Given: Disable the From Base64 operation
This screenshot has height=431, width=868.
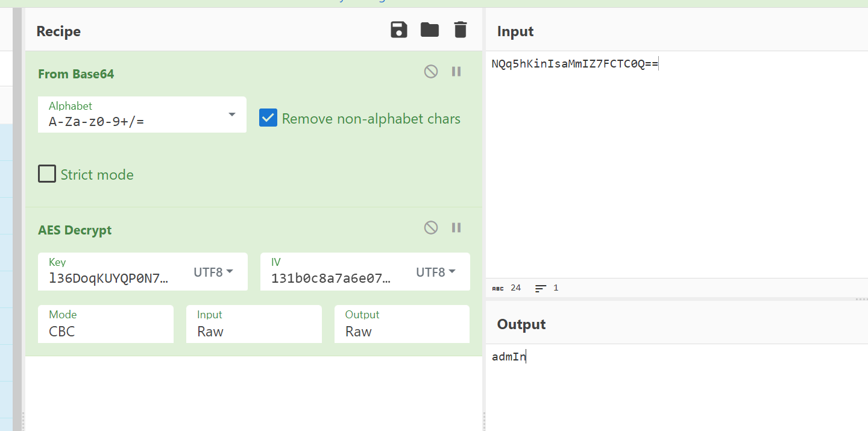Looking at the screenshot, I should click(x=430, y=72).
